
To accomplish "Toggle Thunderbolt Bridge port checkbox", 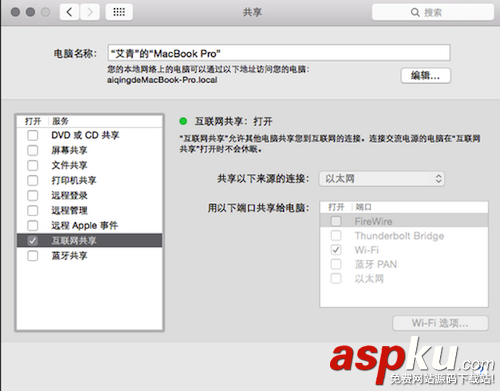I will tap(336, 236).
